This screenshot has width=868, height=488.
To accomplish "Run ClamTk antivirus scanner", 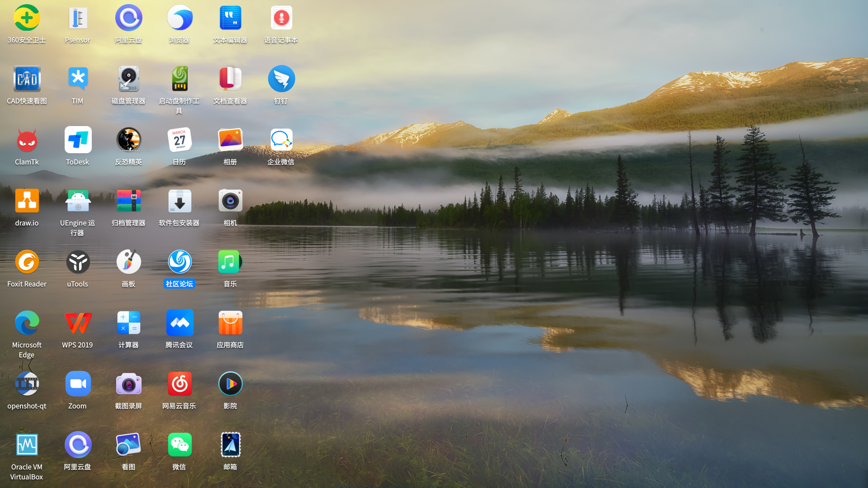I will (27, 140).
